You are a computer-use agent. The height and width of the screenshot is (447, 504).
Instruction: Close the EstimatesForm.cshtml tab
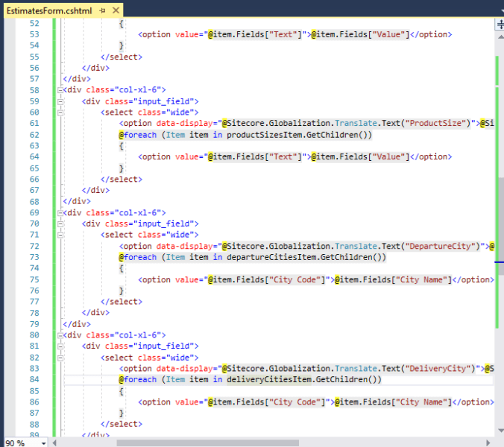116,11
